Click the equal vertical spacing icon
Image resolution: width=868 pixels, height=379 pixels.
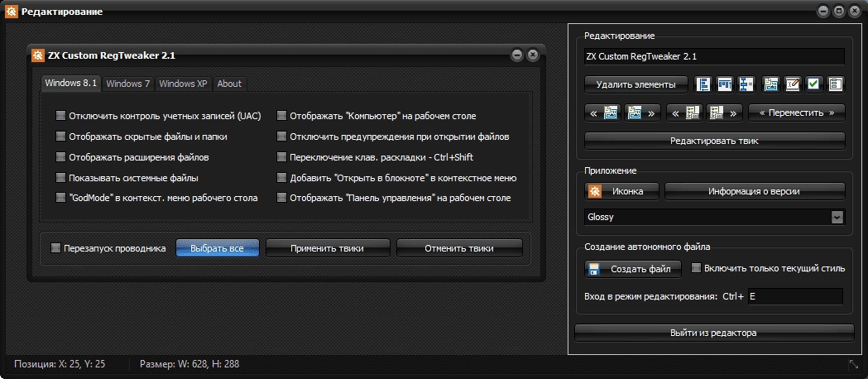point(746,84)
